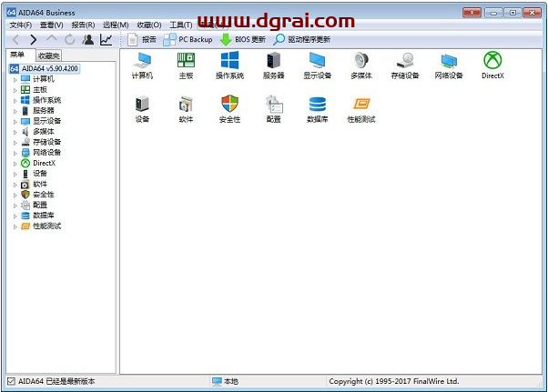The width and height of the screenshot is (548, 392).
Task: Click the 本地 status bar entry
Action: (226, 381)
